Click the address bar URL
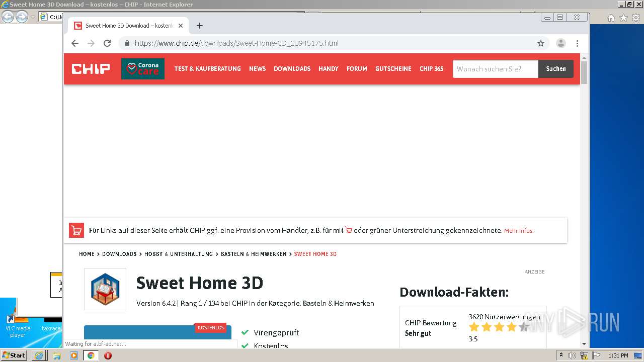The width and height of the screenshot is (644, 362). 236,43
